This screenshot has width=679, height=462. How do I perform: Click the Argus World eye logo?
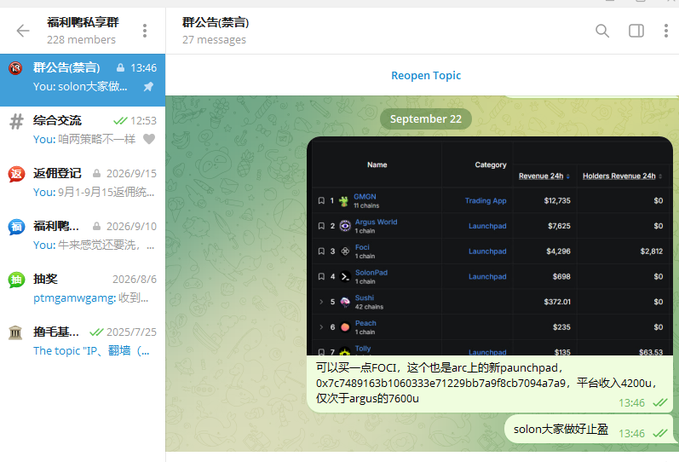[345, 226]
